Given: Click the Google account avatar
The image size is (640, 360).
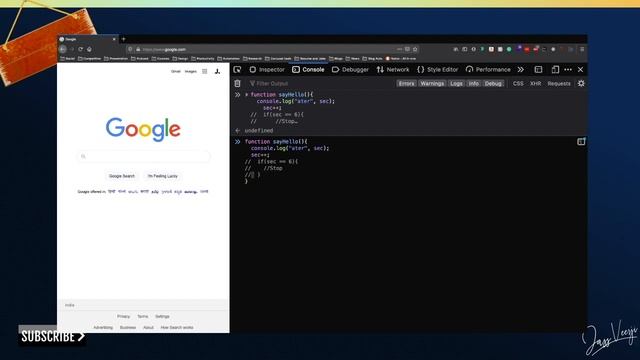Looking at the screenshot, I should click(x=218, y=71).
